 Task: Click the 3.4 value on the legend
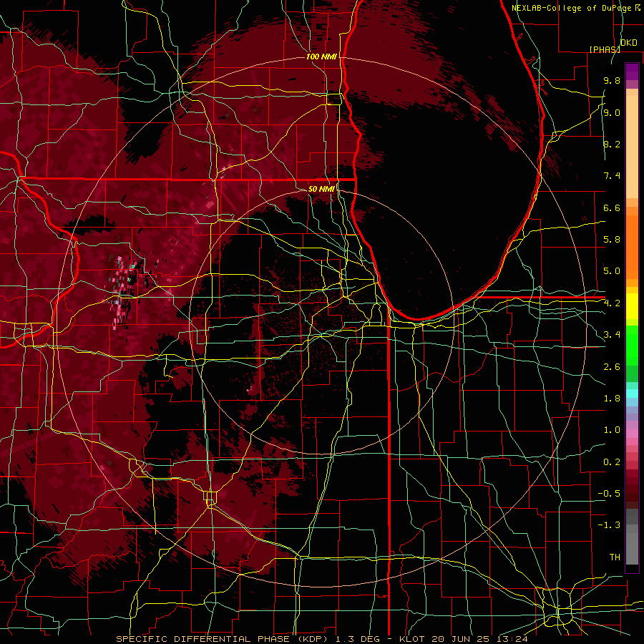coord(612,335)
